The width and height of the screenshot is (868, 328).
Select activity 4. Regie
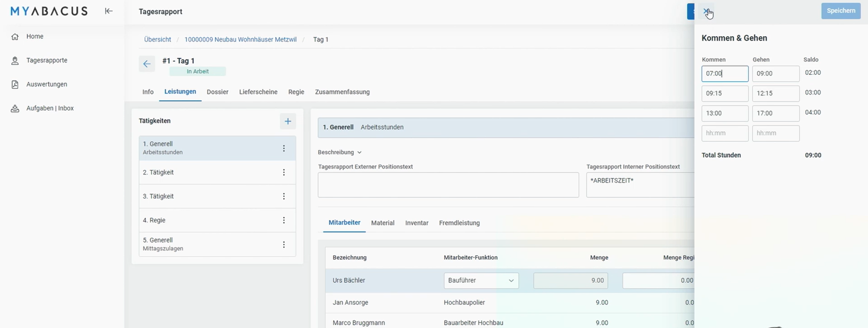(x=217, y=220)
